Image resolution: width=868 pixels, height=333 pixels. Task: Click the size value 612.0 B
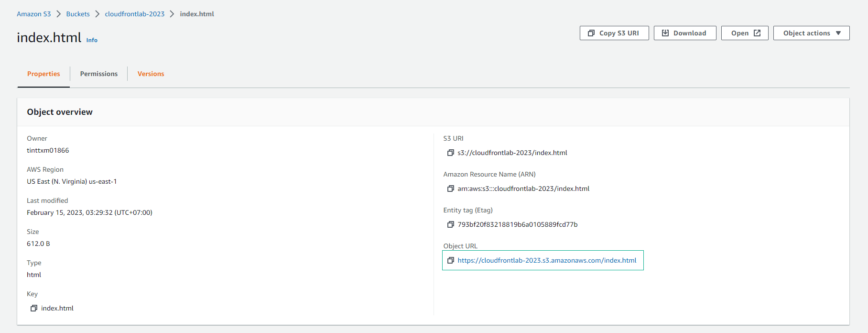[x=38, y=244]
